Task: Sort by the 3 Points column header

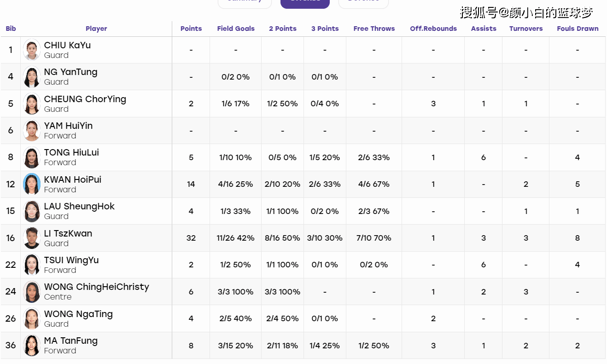Action: [325, 29]
